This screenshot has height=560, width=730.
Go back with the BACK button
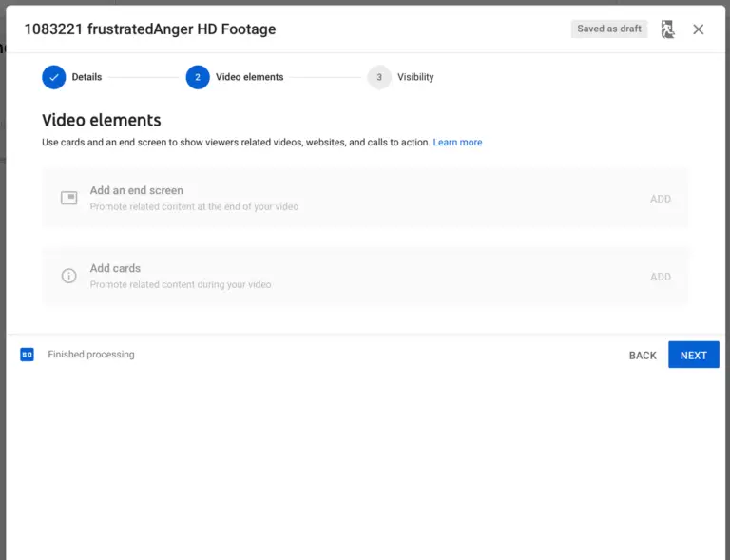[x=643, y=356]
